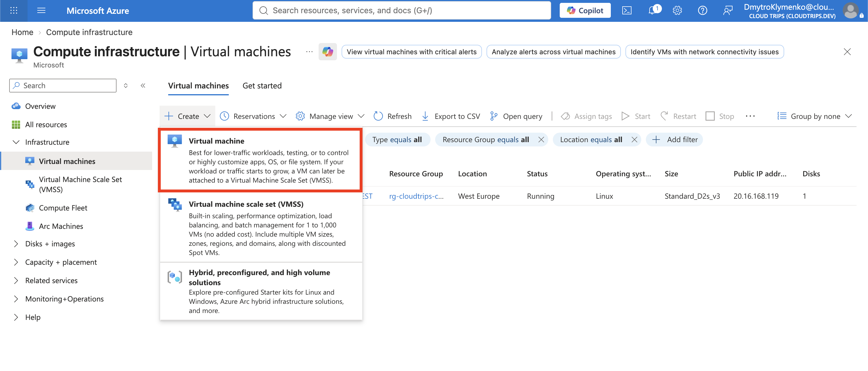
Task: Toggle the Create dropdown
Action: pos(187,116)
